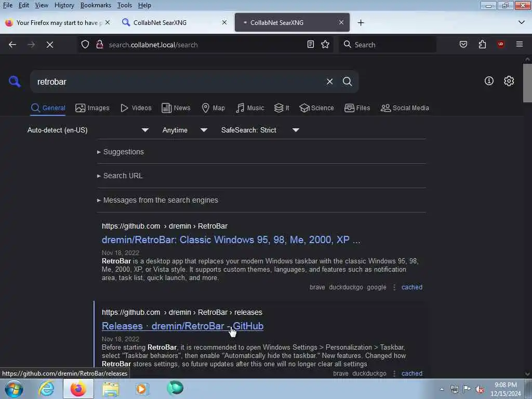Click the site security lock icon
The image size is (532, 399).
(x=99, y=45)
